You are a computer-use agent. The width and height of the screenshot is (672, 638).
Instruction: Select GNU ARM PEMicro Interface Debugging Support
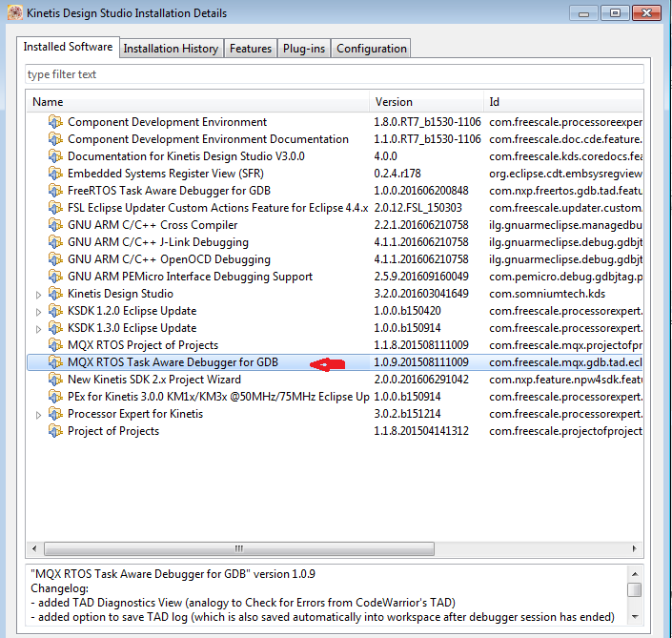[335, 277]
